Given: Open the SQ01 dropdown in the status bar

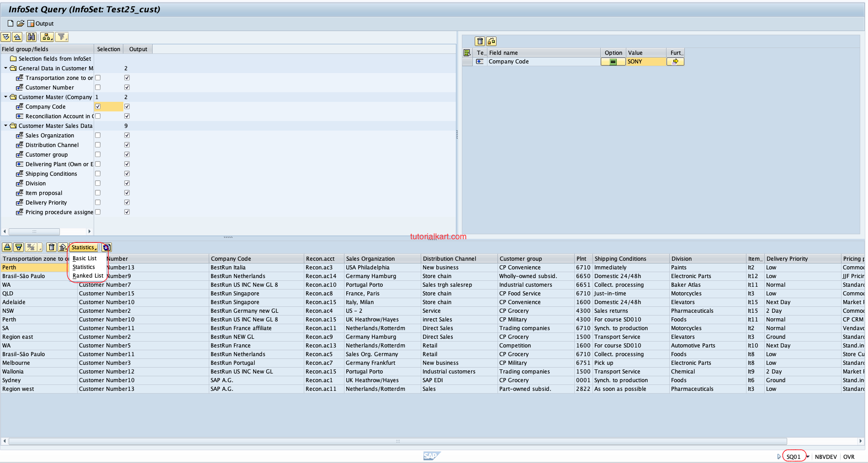Looking at the screenshot, I should (808, 456).
